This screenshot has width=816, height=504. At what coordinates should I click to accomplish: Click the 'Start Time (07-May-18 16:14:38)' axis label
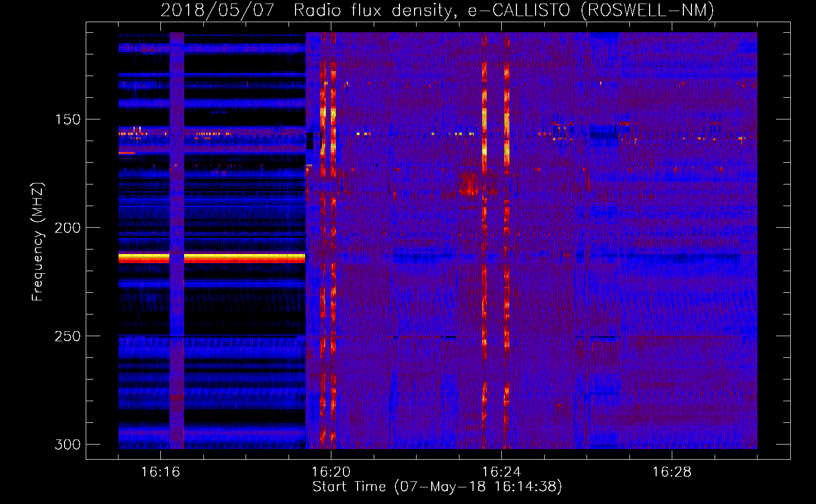coord(437,487)
